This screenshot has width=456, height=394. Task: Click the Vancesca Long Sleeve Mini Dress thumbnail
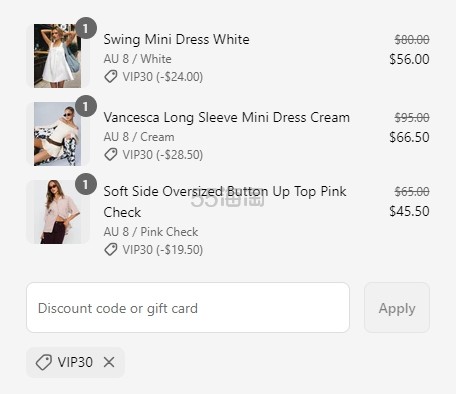click(58, 134)
